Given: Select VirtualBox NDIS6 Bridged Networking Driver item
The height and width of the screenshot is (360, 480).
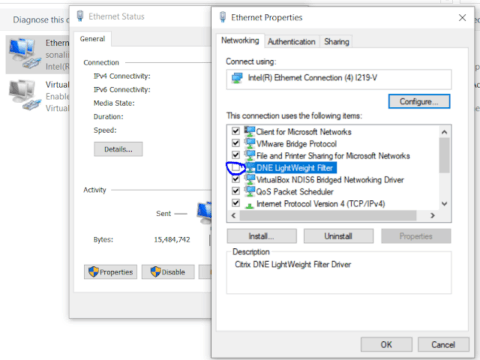Looking at the screenshot, I should click(x=330, y=180).
